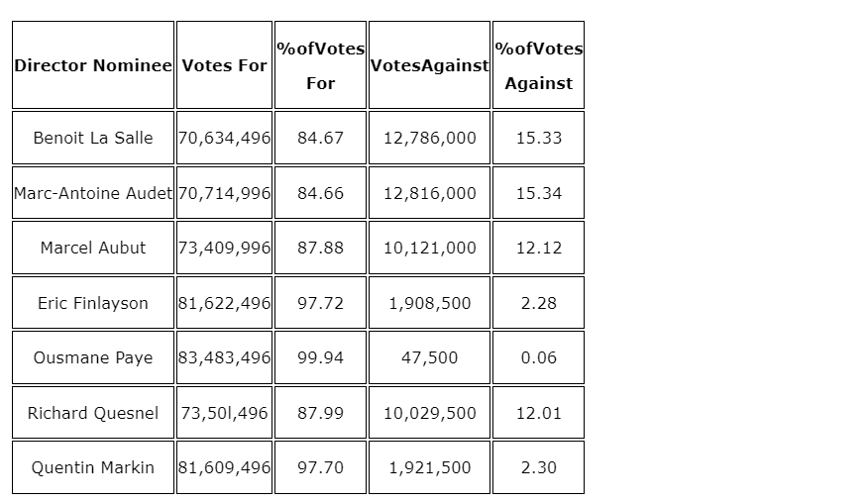Click the Ousmane Paye name cell
This screenshot has width=868, height=503.
pos(93,357)
